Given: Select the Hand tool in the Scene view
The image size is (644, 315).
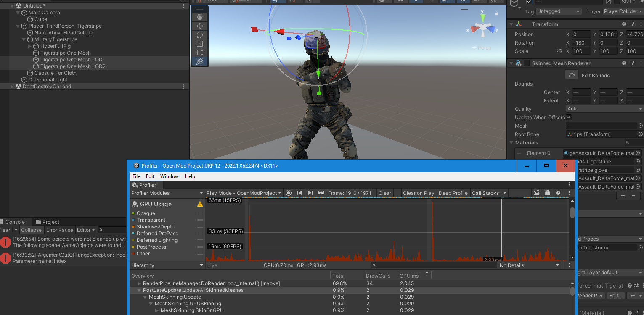Looking at the screenshot, I should pos(199,17).
